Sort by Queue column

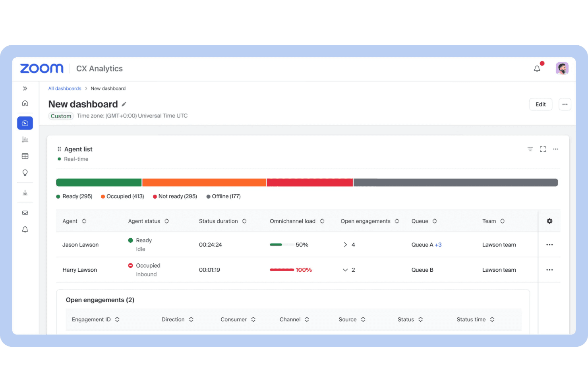435,221
